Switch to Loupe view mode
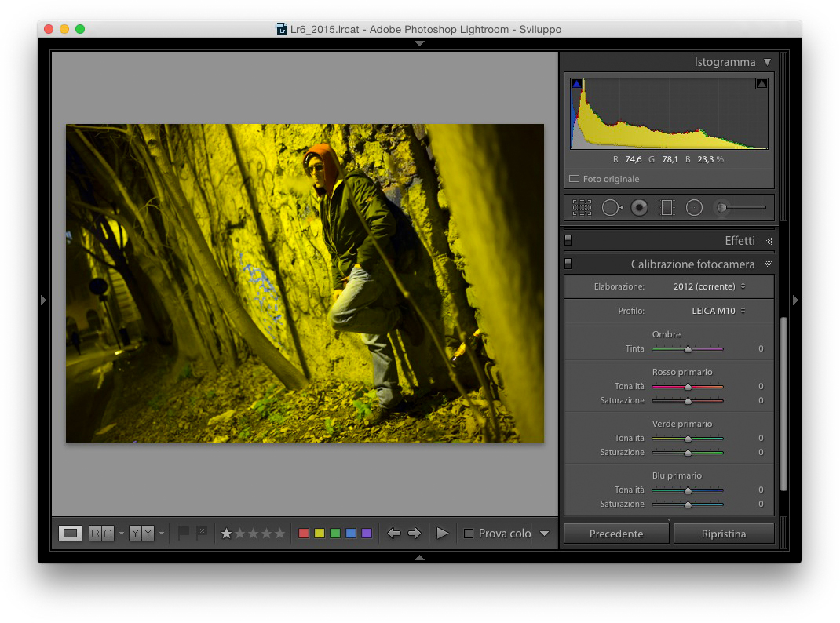 (71, 534)
